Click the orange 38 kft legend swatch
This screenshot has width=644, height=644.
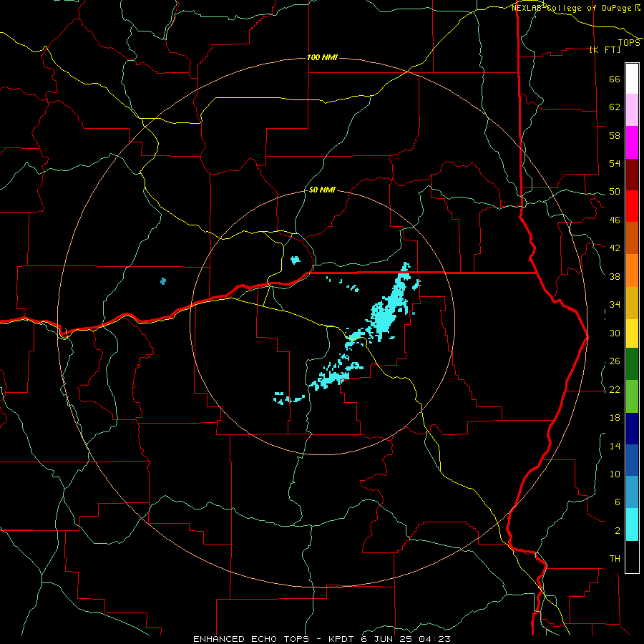pos(632,270)
